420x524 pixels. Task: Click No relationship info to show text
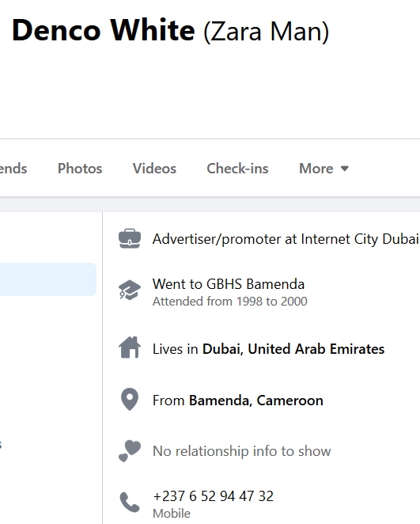242,451
